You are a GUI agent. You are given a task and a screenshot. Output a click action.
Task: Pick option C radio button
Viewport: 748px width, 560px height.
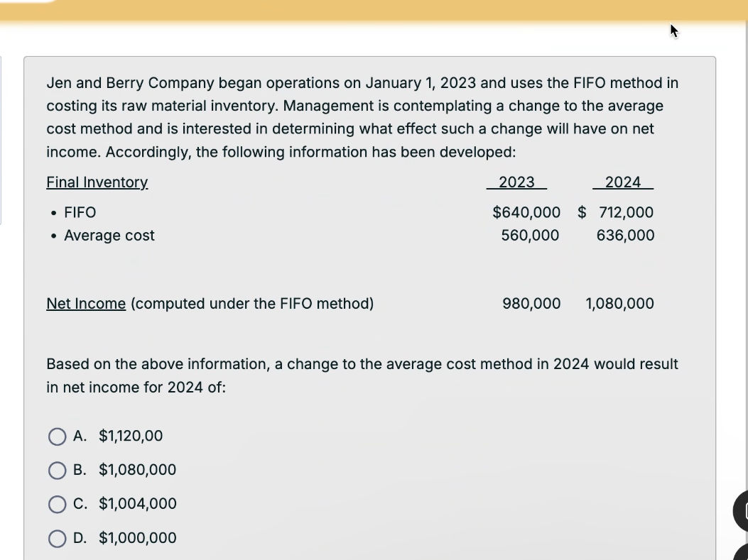click(57, 504)
